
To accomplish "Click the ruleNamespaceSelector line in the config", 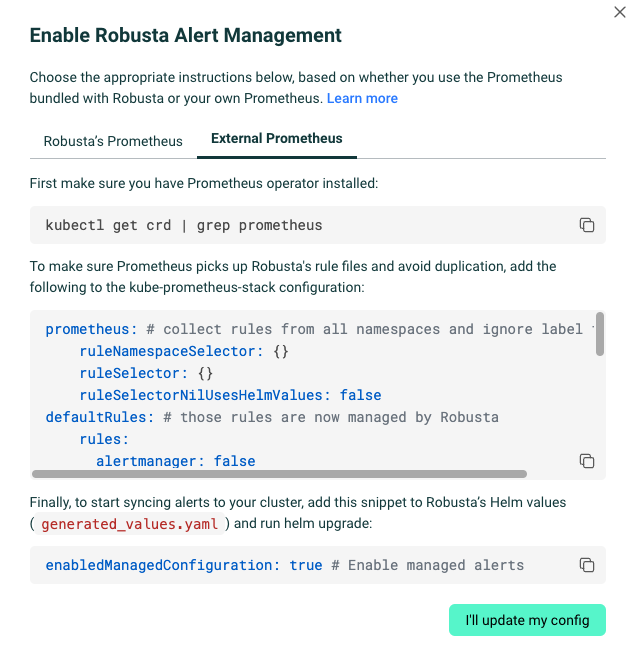I will point(184,351).
